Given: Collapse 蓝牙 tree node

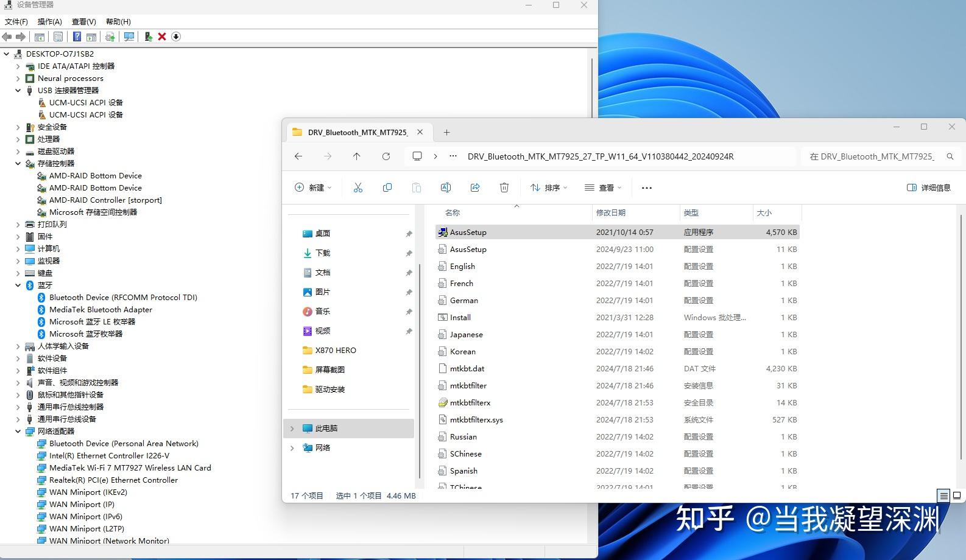Looking at the screenshot, I should [x=18, y=285].
